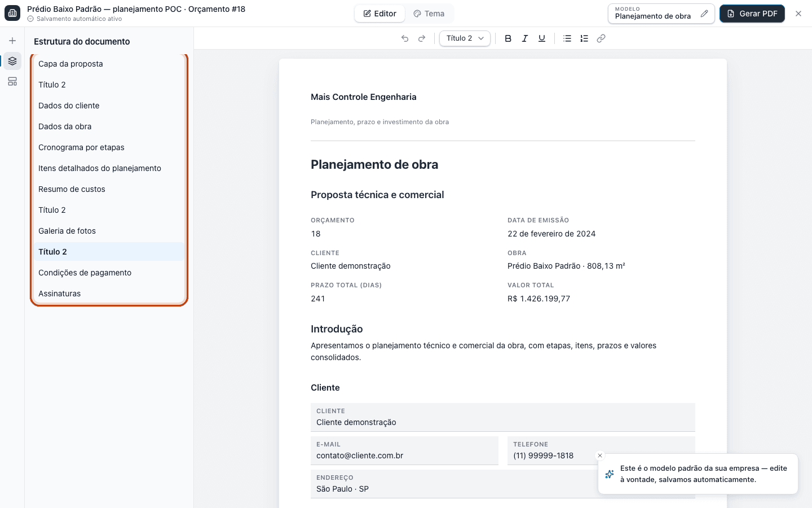
Task: Click the E-mail field contato@cliente.com.br
Action: 404,450
